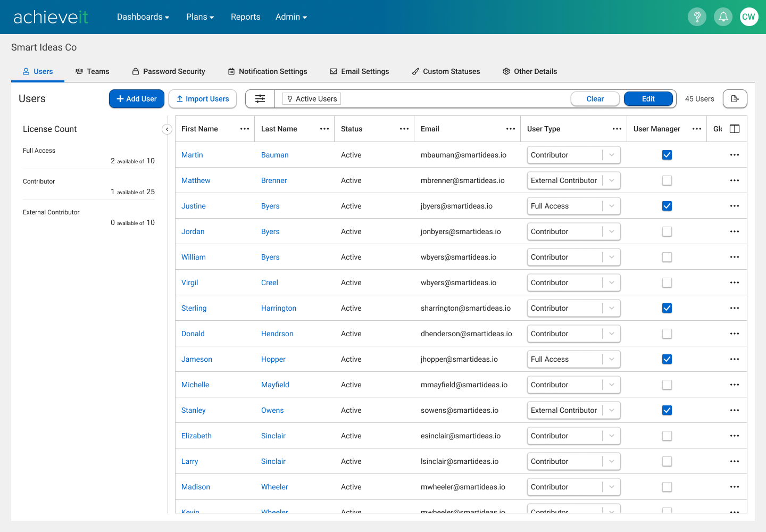Open First Name column options dots

point(245,129)
